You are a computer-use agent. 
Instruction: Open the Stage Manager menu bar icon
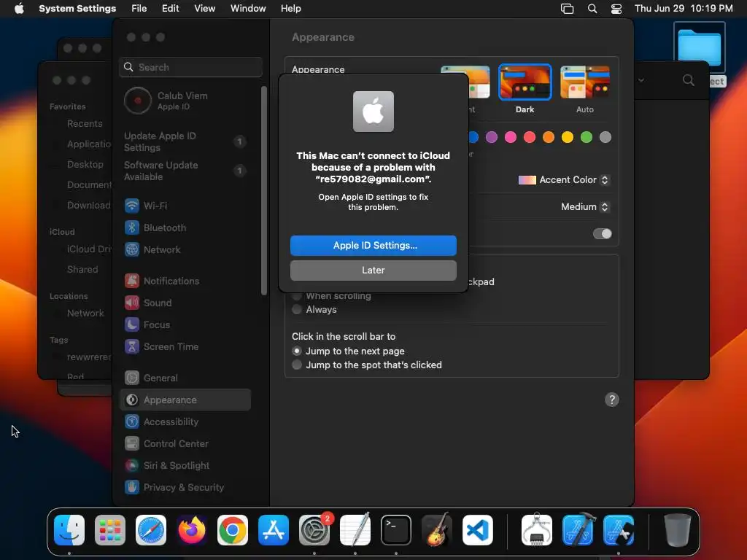point(567,9)
